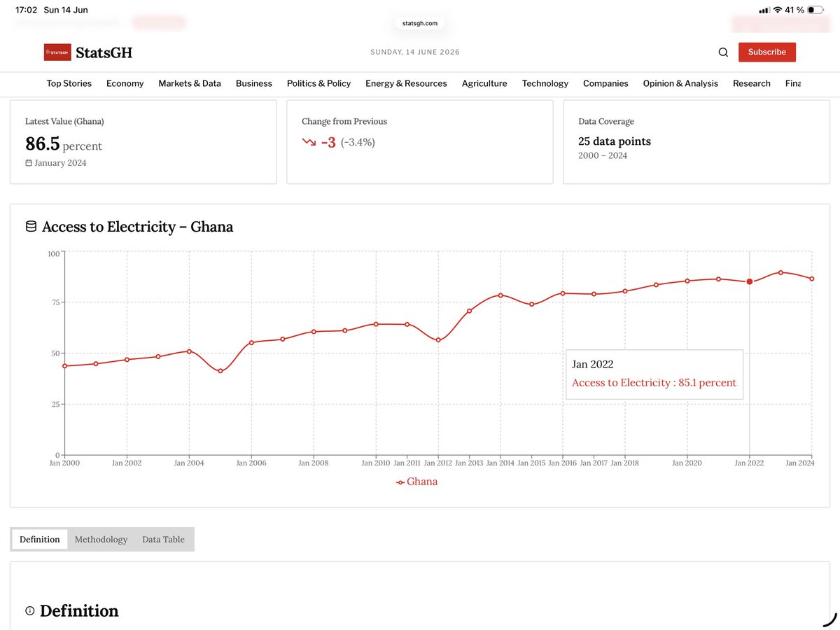Click 'Latest Value (Ghana)' card label
Viewport: 840px width, 630px height.
pos(64,121)
